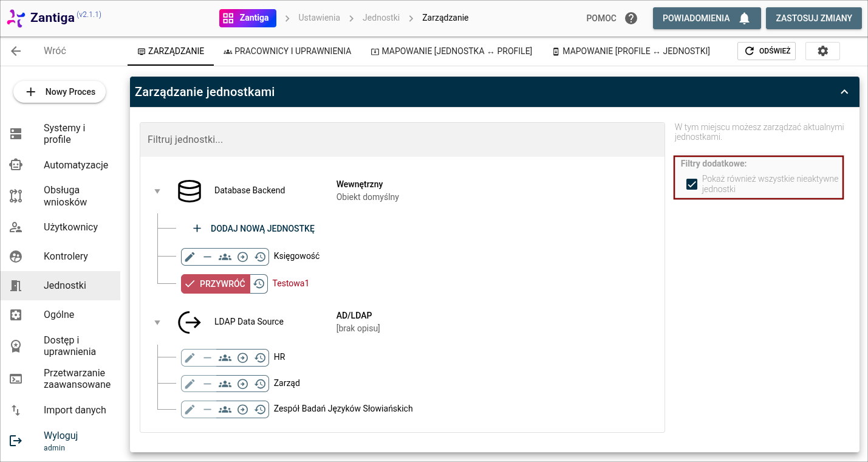The width and height of the screenshot is (868, 462).
Task: Click the notifications bell icon
Action: tap(744, 18)
